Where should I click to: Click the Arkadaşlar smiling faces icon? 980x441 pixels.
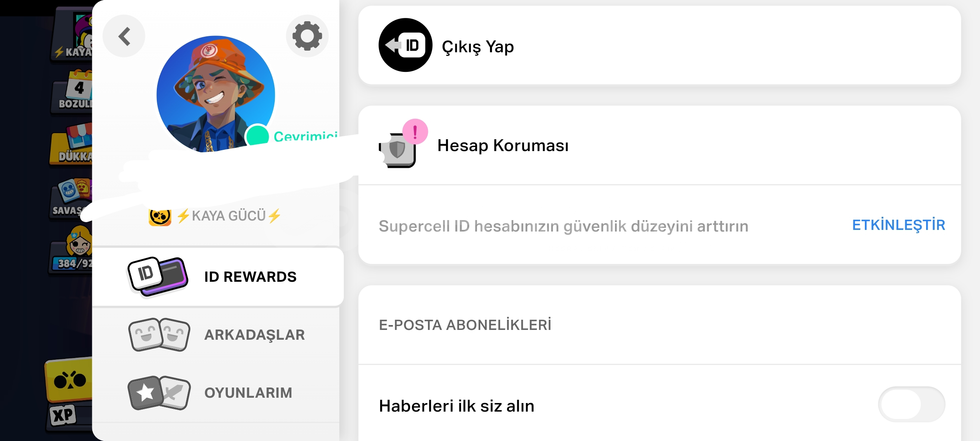click(159, 334)
